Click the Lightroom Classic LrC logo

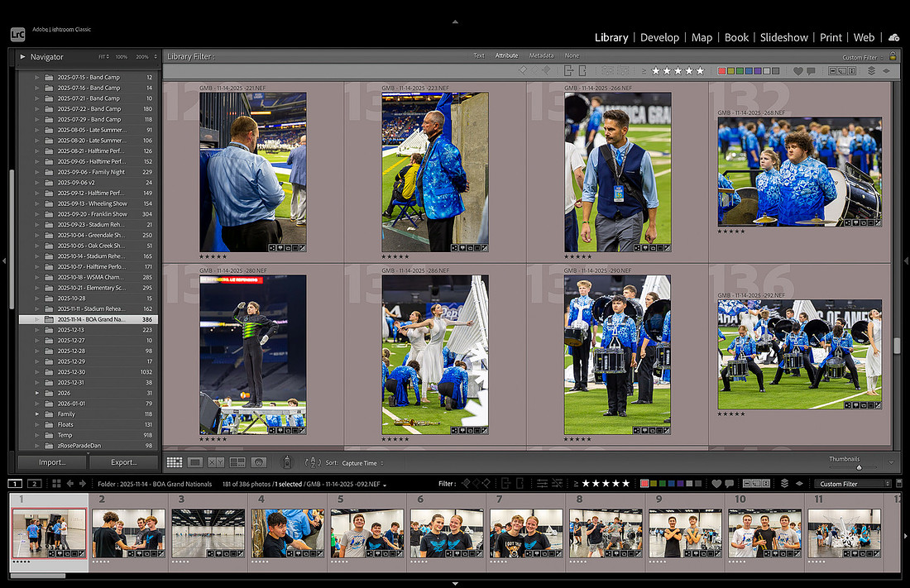click(x=17, y=34)
